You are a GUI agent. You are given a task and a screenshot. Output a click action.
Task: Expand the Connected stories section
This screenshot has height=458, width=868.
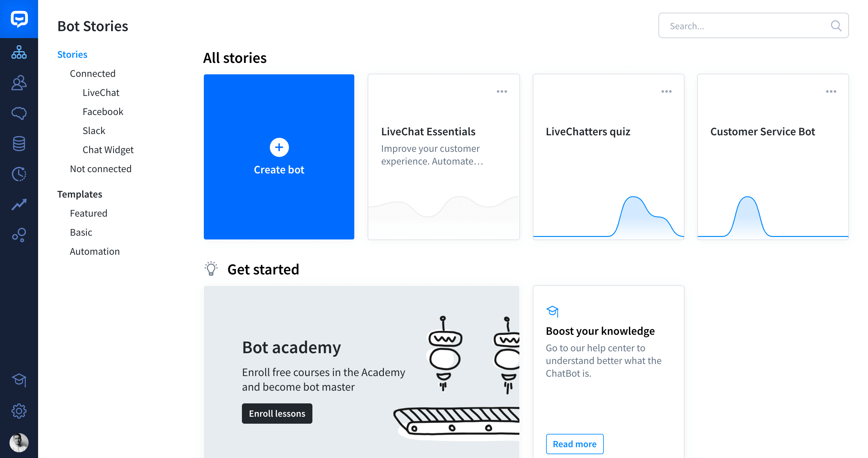pyautogui.click(x=92, y=73)
